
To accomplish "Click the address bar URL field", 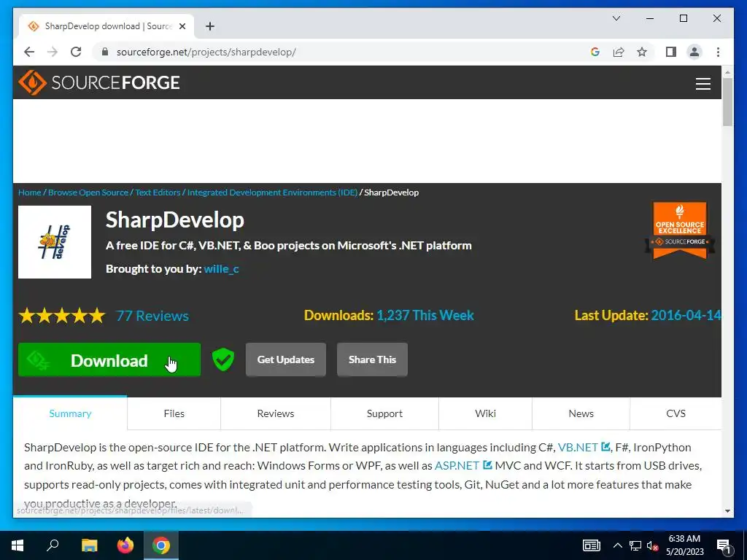I will 343,52.
